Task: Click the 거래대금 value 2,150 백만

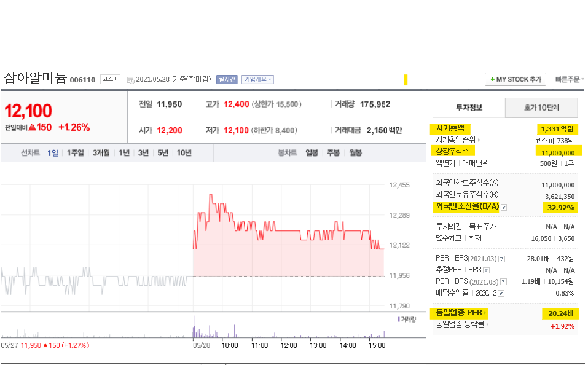Action: coord(385,130)
